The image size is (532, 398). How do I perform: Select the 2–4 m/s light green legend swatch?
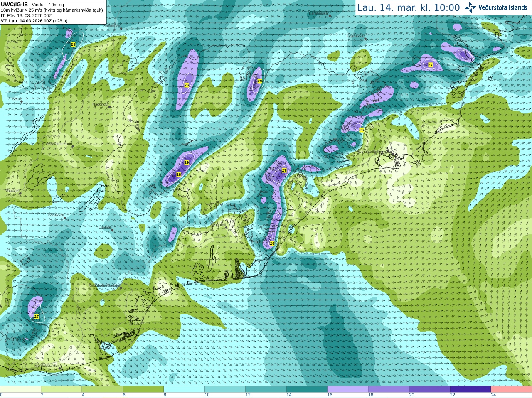61,389
